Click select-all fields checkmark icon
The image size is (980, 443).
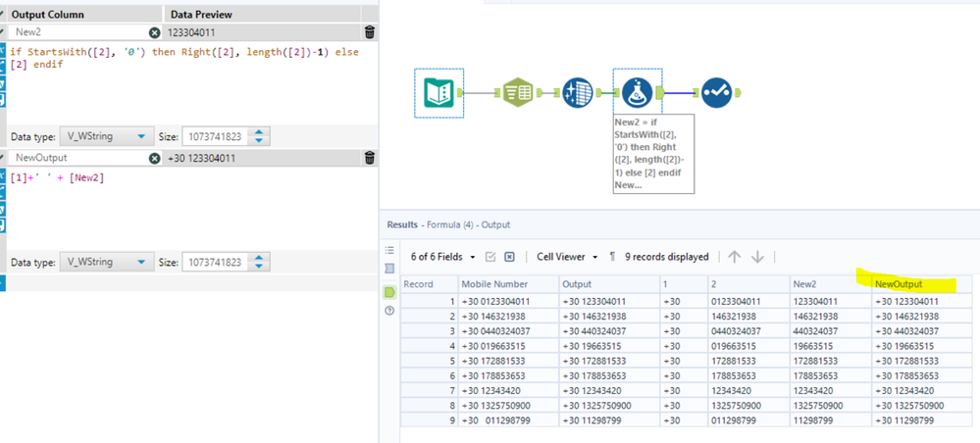click(490, 257)
